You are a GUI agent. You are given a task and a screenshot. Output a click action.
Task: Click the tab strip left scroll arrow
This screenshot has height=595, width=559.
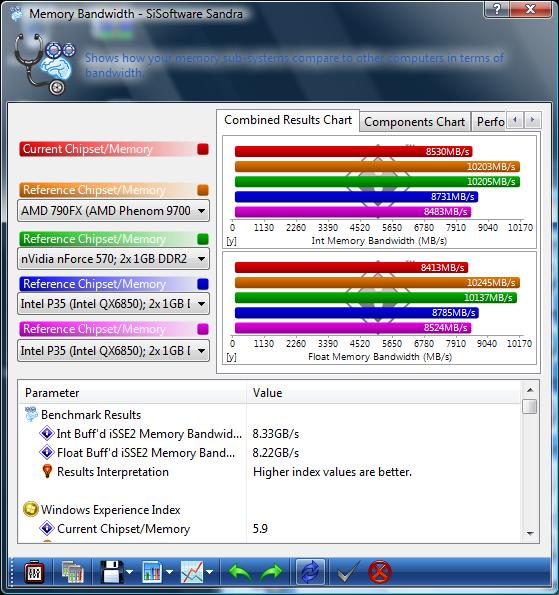coord(515,120)
